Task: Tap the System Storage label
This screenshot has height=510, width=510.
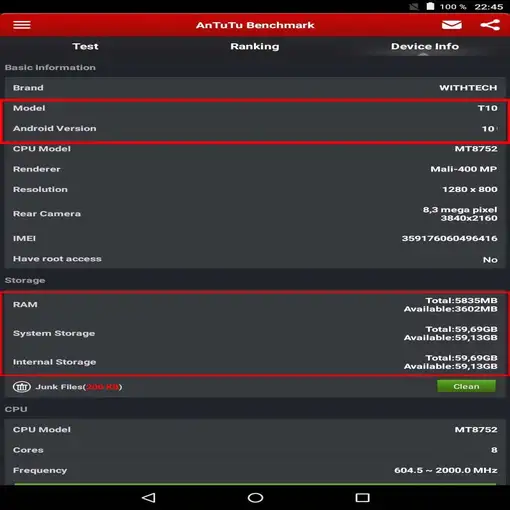Action: [x=54, y=333]
